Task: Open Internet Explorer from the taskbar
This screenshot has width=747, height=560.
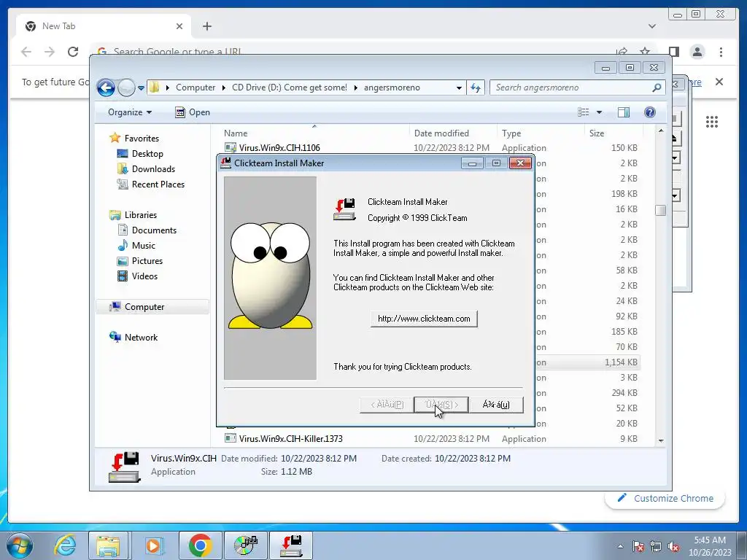Action: pos(65,545)
